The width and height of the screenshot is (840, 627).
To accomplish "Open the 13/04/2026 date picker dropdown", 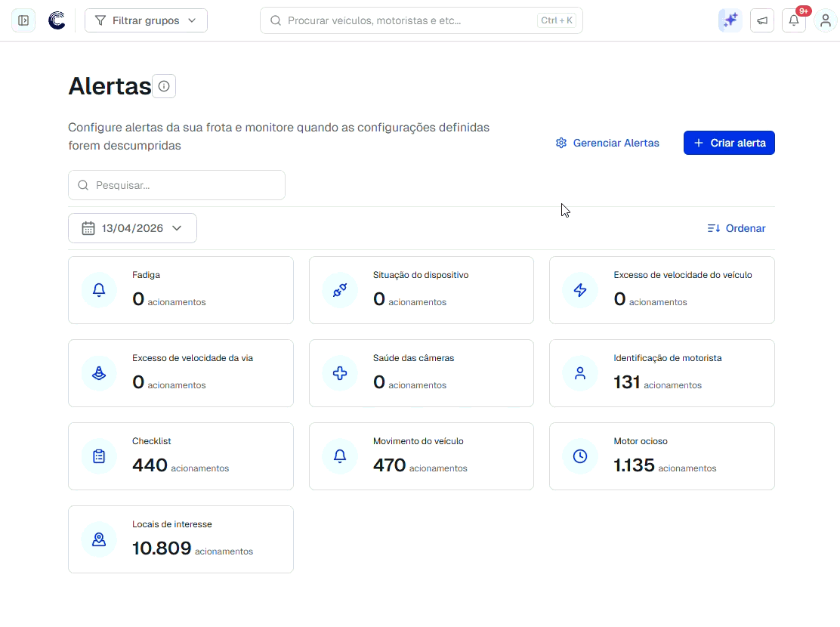I will (x=132, y=227).
